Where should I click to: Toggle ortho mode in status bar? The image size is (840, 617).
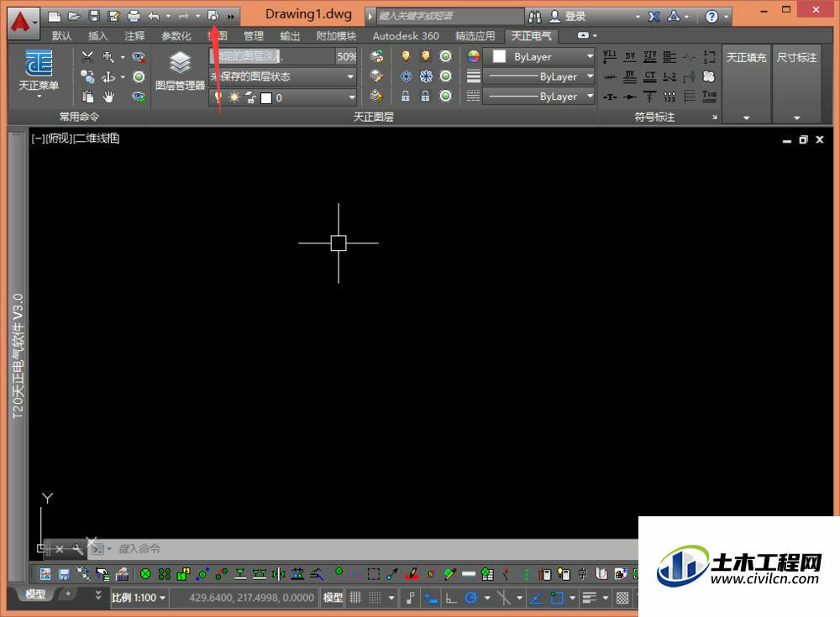(x=451, y=597)
